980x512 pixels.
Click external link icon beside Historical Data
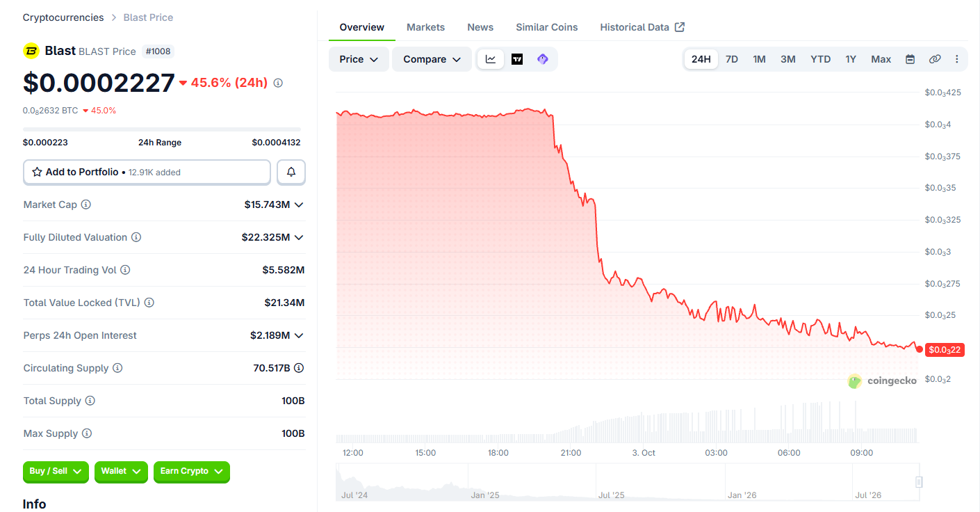(680, 27)
